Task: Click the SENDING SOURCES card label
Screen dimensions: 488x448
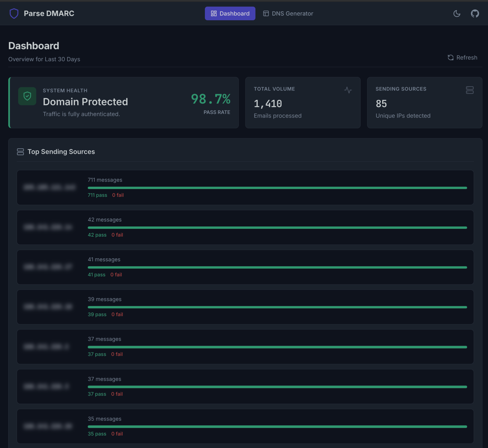Action: (x=401, y=89)
